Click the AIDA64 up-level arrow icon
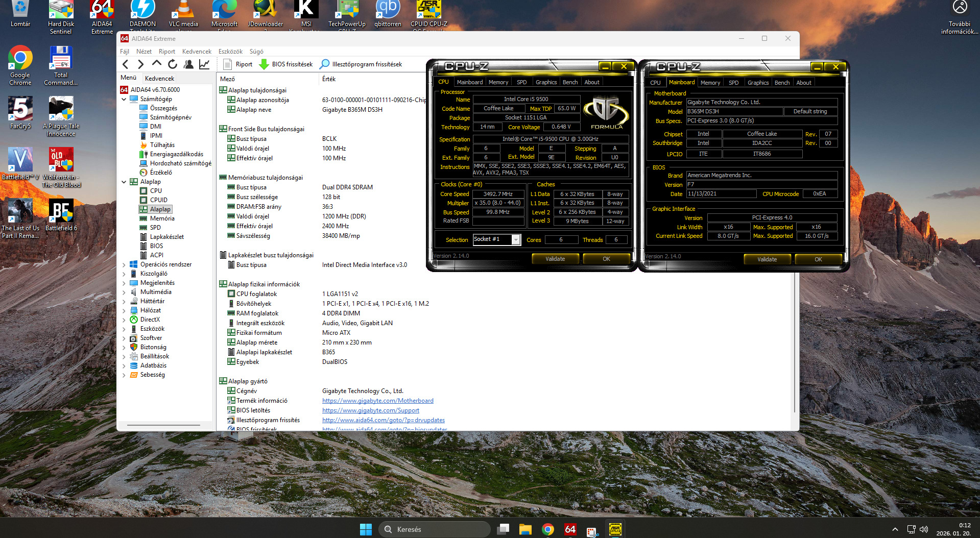 click(x=157, y=64)
